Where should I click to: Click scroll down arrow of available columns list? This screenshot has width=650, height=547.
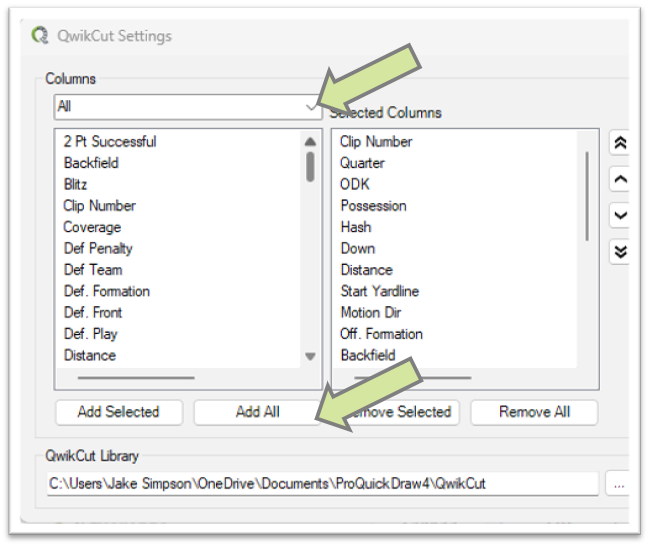310,356
